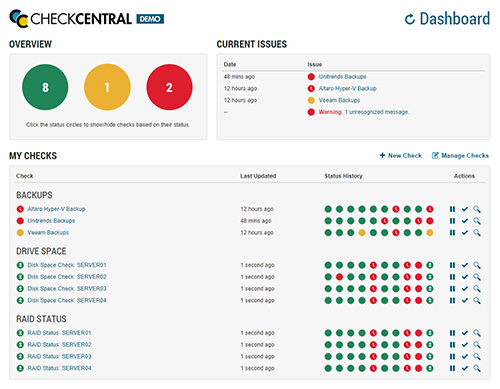Open Disk Space Check: SERVER03
Screen dimensions: 500x389
pyautogui.click(x=67, y=289)
